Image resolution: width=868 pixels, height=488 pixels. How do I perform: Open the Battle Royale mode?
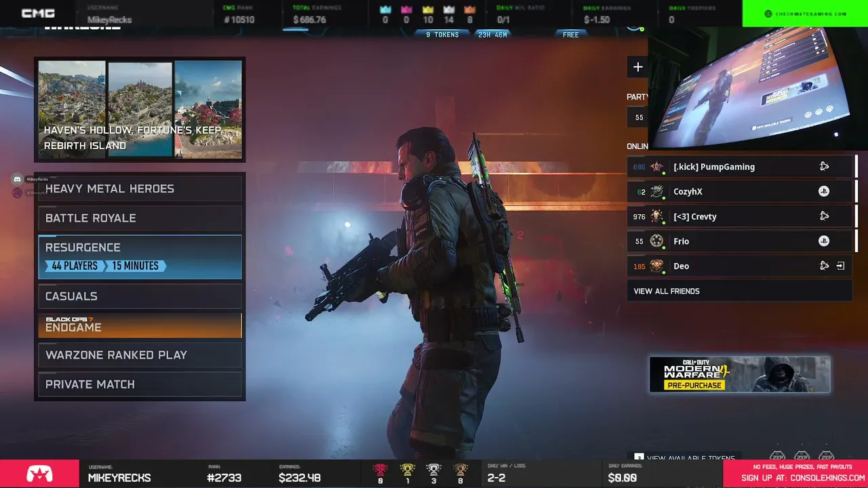pyautogui.click(x=140, y=218)
